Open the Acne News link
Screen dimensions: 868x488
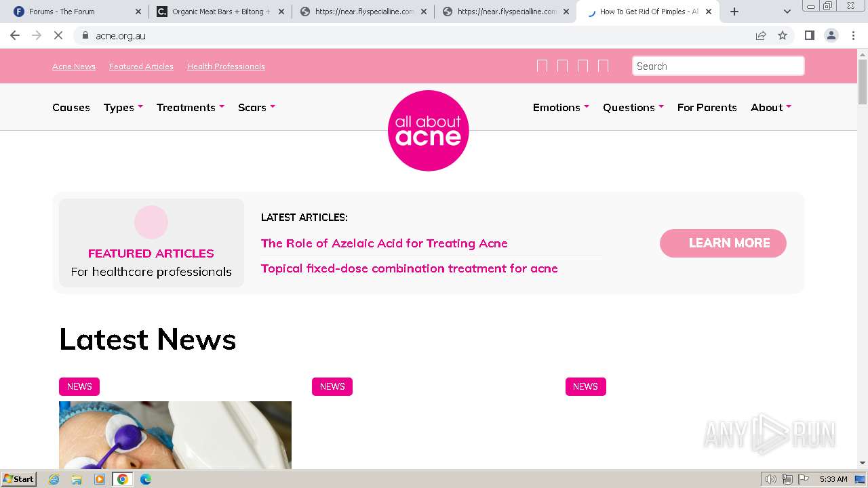point(74,66)
